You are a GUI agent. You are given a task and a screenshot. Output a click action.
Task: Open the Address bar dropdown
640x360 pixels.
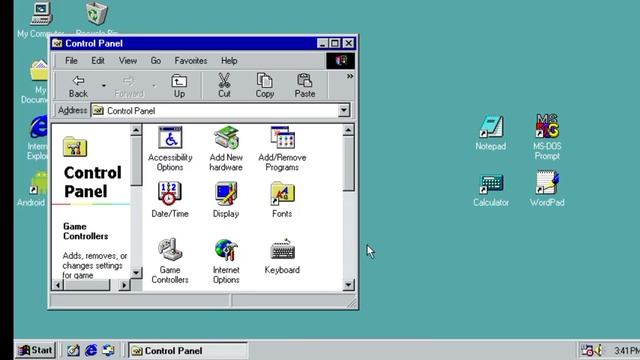pyautogui.click(x=344, y=110)
